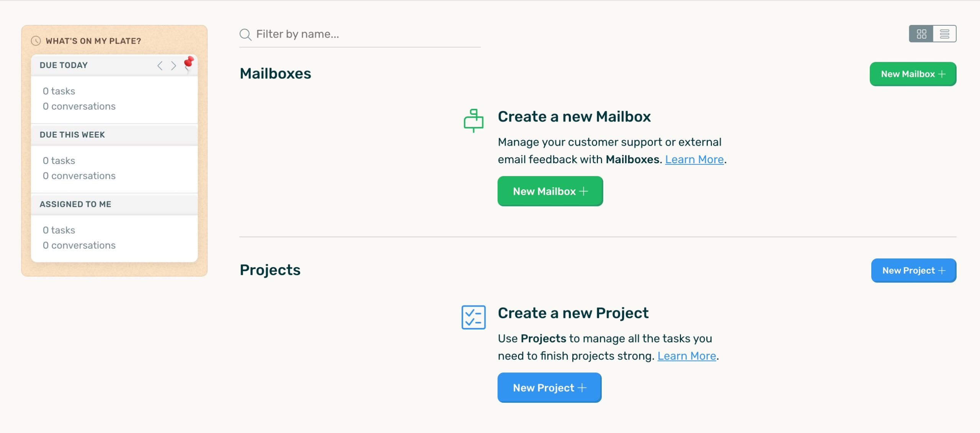Viewport: 980px width, 433px height.
Task: Click the search magnifier icon
Action: coord(245,34)
